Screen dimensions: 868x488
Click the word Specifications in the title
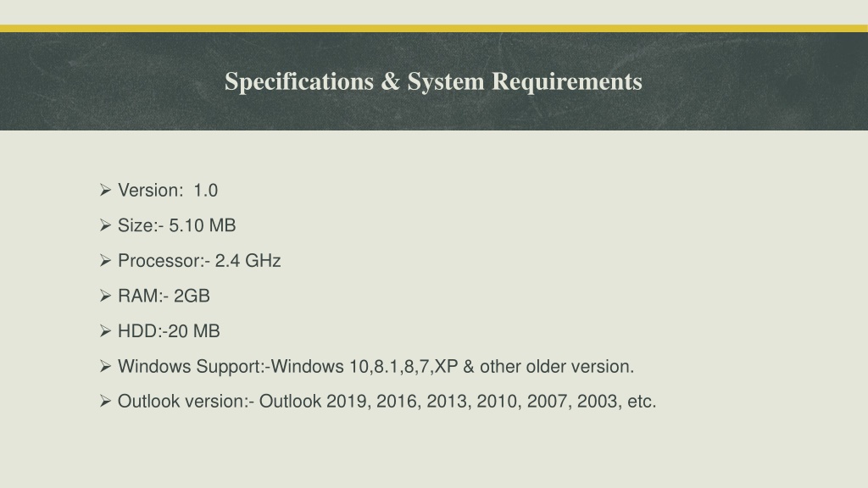coord(299,82)
